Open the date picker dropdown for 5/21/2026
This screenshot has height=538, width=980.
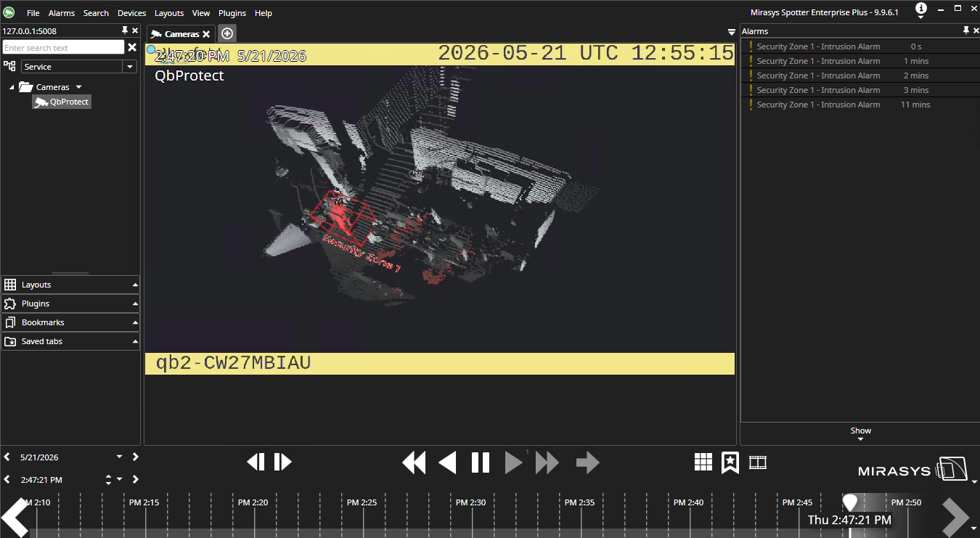point(120,457)
